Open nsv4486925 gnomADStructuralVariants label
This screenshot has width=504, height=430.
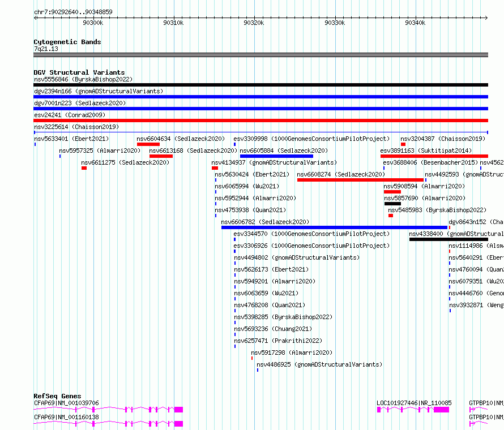[x=319, y=364]
